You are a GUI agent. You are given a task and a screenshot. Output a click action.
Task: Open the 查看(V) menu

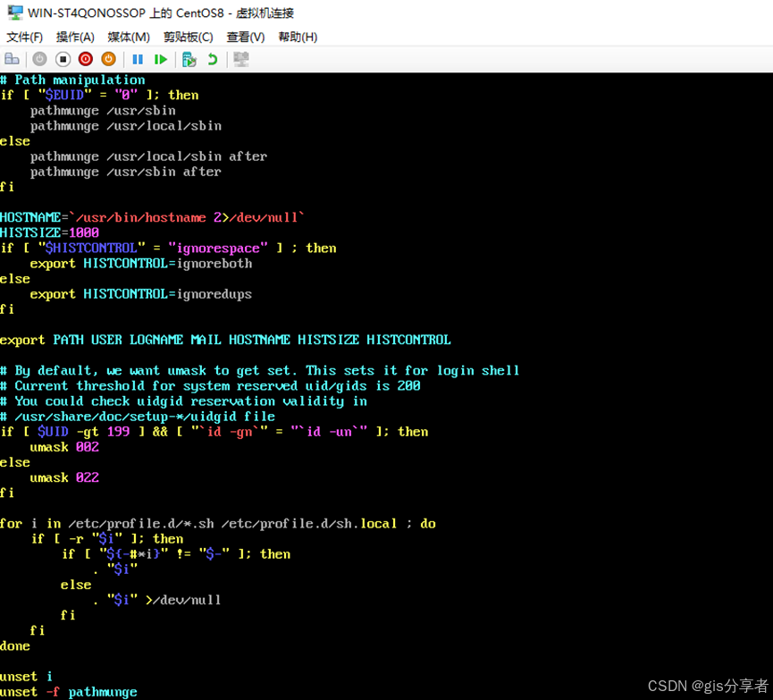tap(246, 37)
